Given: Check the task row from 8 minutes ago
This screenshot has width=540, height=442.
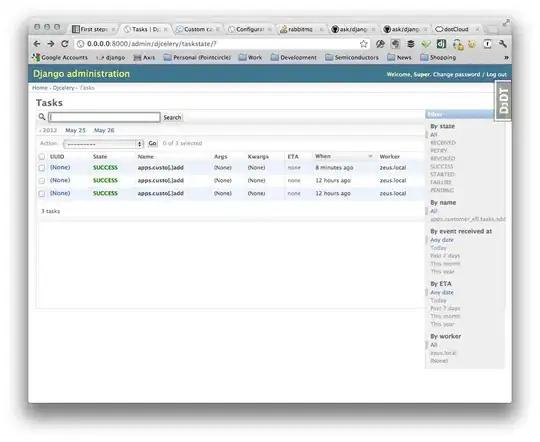Looking at the screenshot, I should coord(42,168).
